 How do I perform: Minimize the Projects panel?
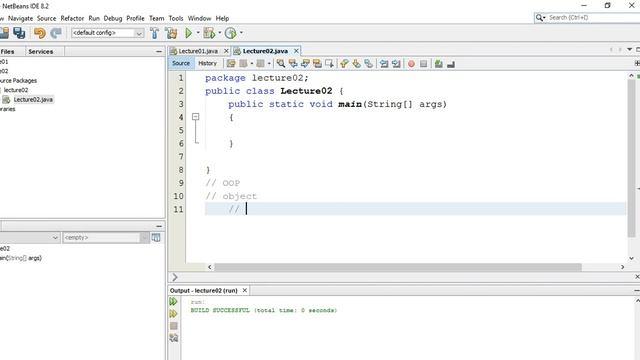tap(159, 51)
